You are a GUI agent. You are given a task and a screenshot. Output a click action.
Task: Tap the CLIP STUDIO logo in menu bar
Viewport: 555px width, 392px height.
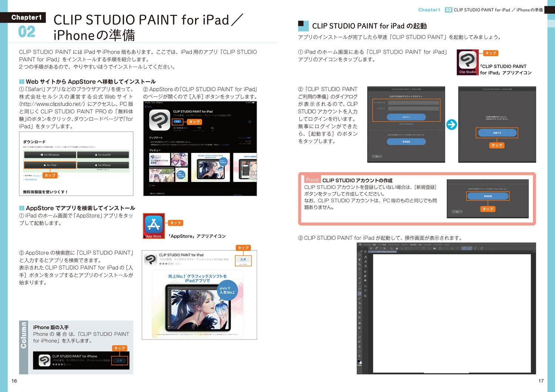(x=360, y=245)
